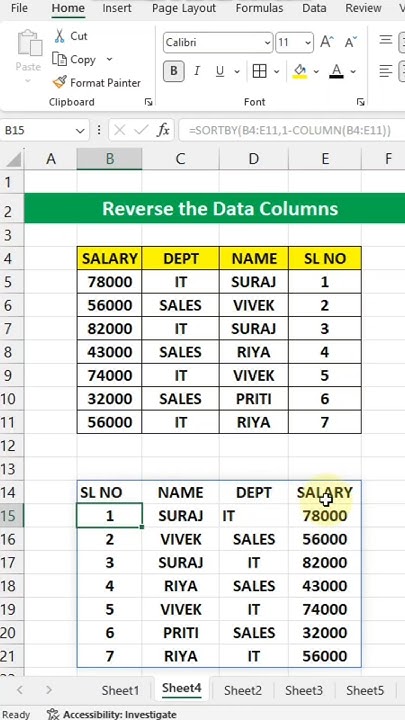Click the Increase Font Size icon
Image resolution: width=405 pixels, height=720 pixels.
tap(326, 43)
